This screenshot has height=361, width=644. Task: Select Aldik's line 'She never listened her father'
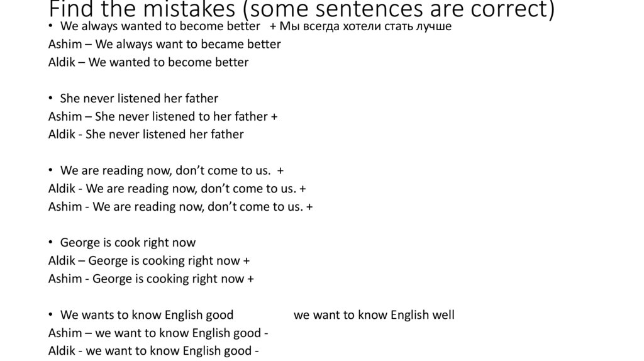tap(146, 134)
